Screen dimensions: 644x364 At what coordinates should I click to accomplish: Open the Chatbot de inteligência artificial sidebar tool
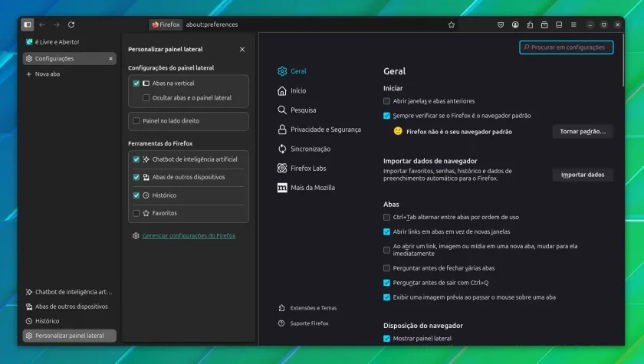pos(69,292)
